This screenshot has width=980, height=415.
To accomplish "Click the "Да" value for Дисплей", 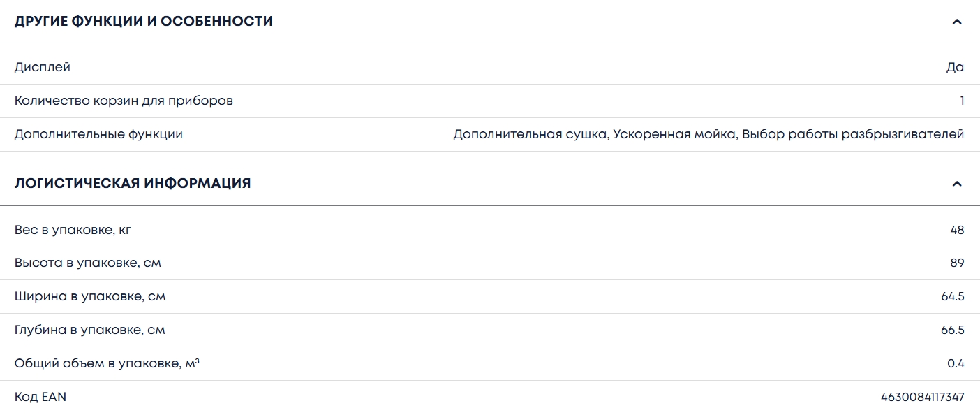I will (955, 67).
